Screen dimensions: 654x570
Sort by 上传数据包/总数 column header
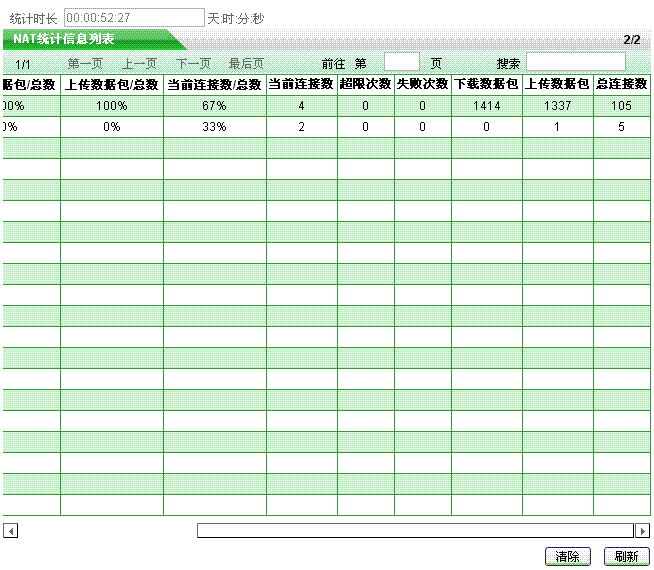[112, 85]
